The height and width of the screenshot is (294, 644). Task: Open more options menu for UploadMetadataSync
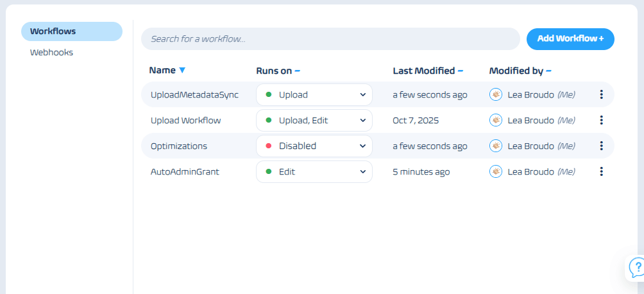pyautogui.click(x=601, y=94)
